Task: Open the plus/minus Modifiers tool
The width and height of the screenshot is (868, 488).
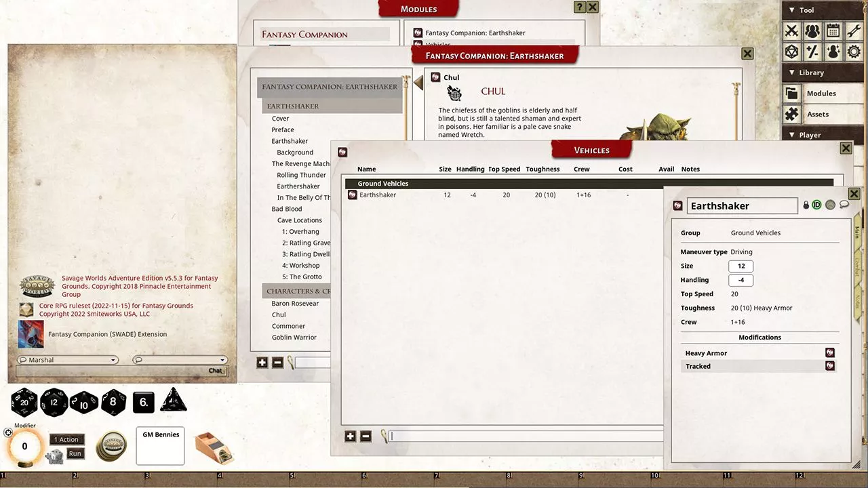Action: point(812,52)
